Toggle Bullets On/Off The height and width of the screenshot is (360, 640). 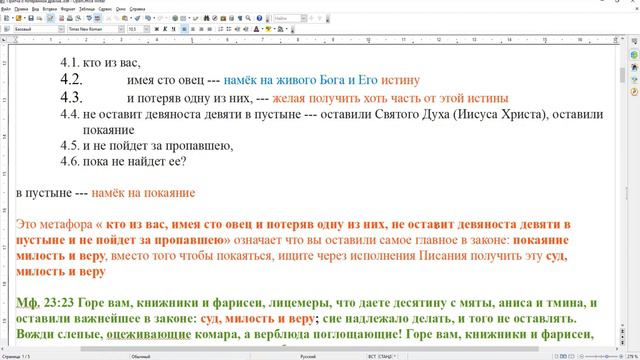(x=229, y=29)
